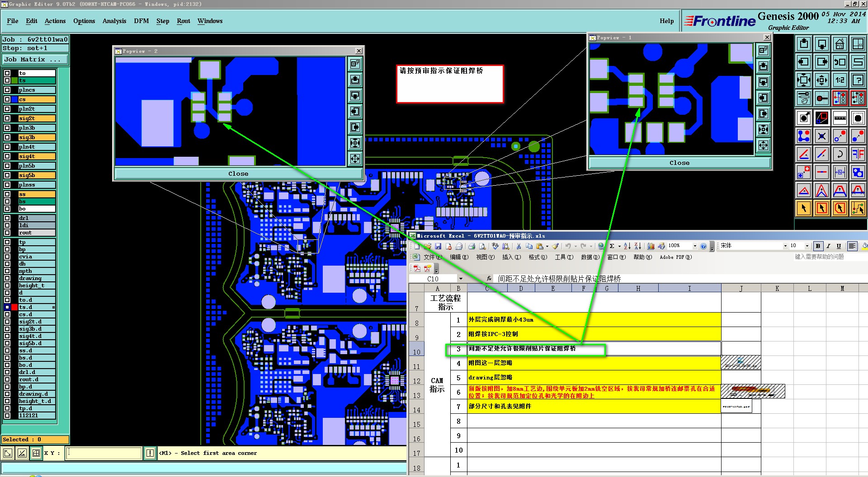Click the question mark query icon
Image resolution: width=868 pixels, height=477 pixels.
(x=858, y=80)
